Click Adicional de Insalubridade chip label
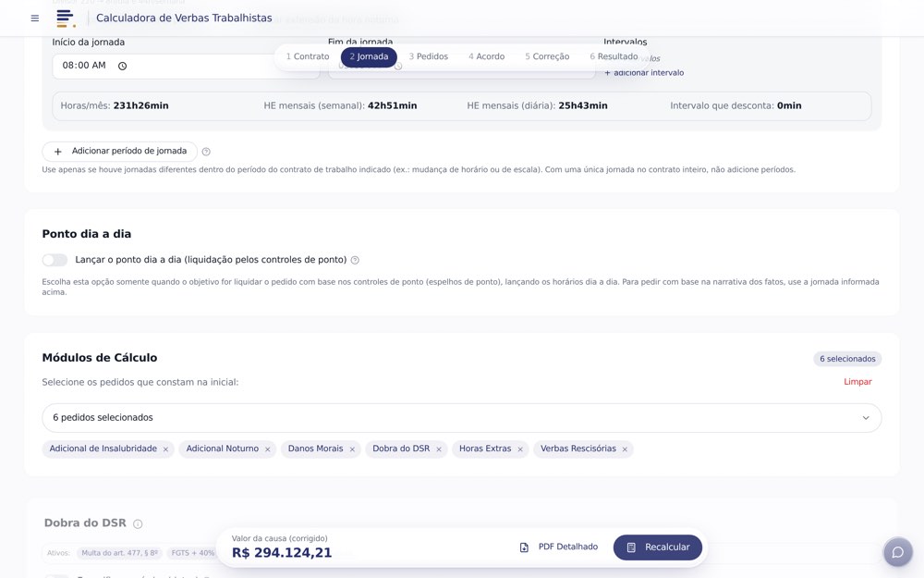 pyautogui.click(x=103, y=449)
